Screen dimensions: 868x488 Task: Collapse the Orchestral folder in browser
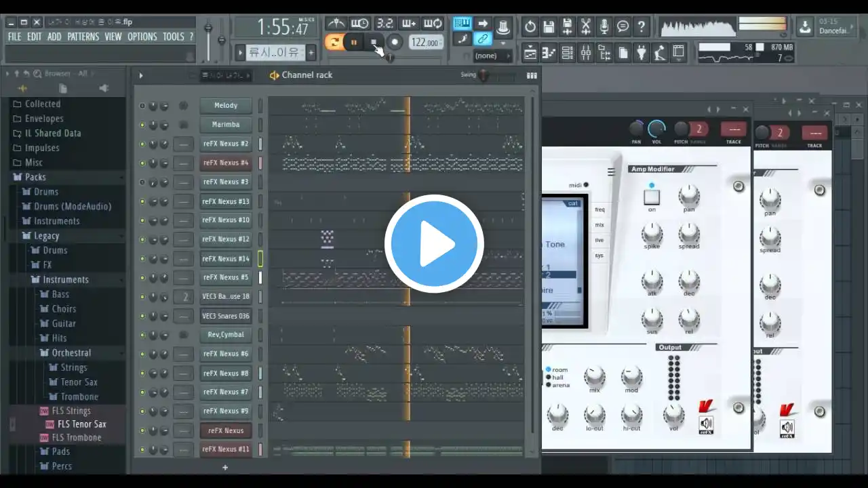point(71,352)
